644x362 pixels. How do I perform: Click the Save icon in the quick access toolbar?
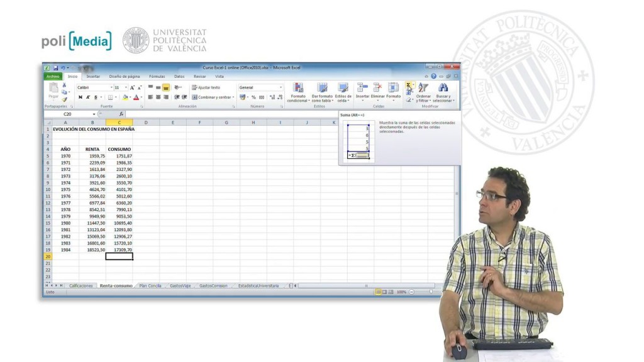pos(55,68)
